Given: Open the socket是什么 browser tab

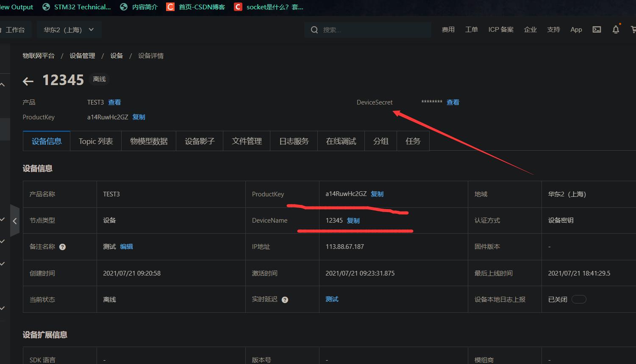Looking at the screenshot, I should click(269, 7).
